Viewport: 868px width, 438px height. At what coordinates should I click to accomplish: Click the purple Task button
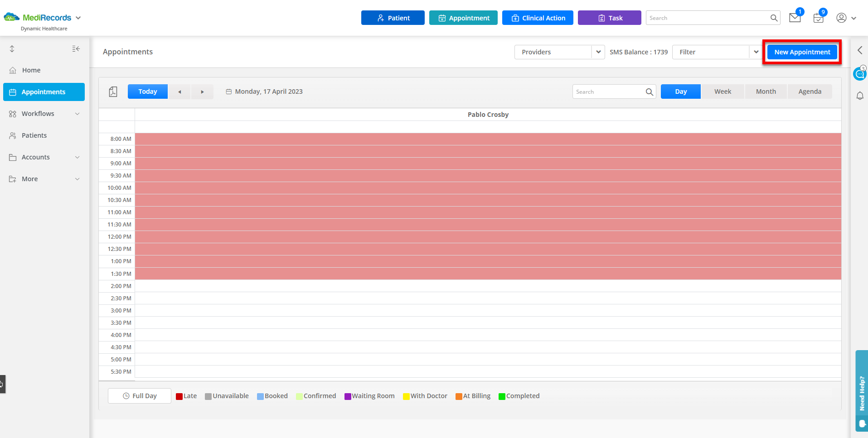(609, 18)
